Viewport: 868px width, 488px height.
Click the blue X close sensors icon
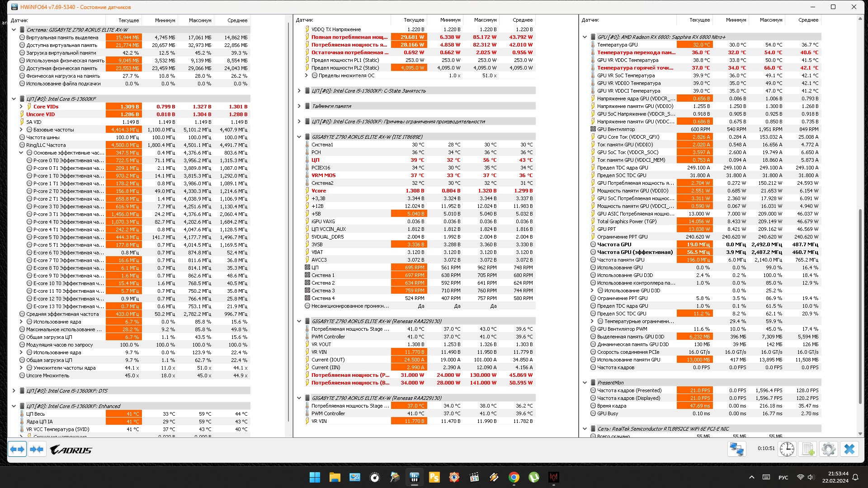coord(849,449)
